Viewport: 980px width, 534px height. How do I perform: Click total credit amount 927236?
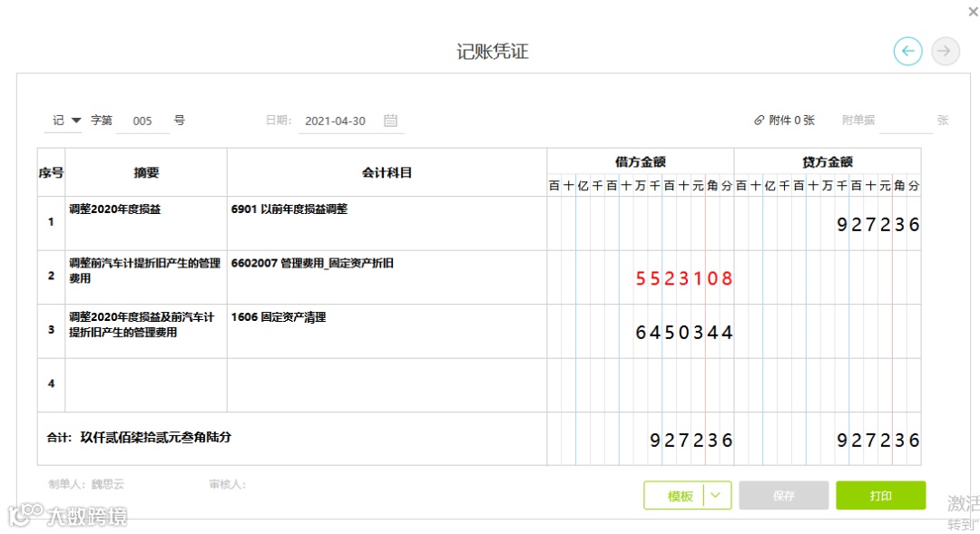[x=877, y=441]
